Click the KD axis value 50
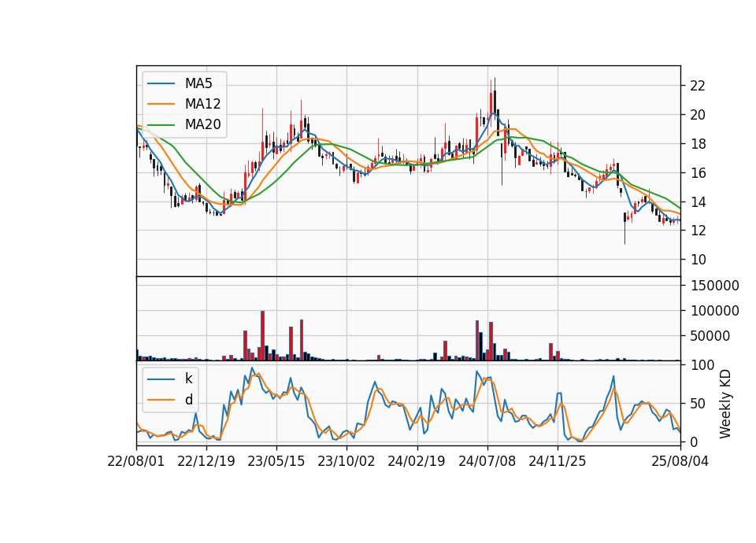The image size is (756, 543). [698, 403]
